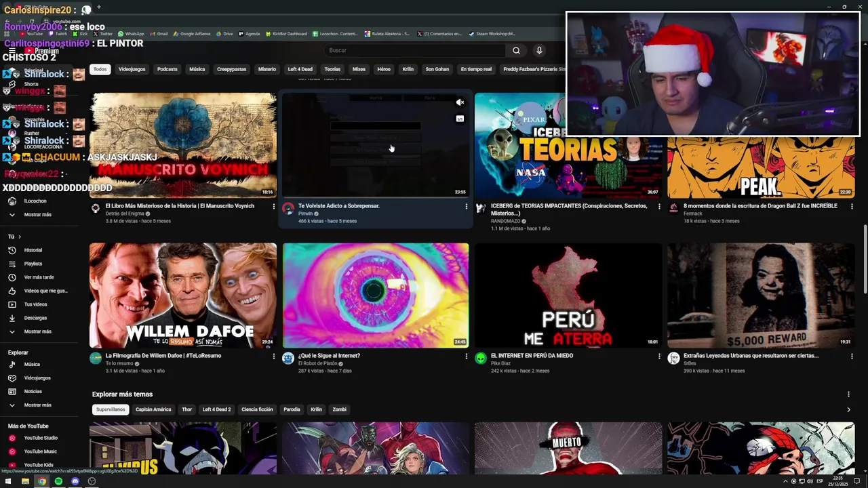Screen dimensions: 868x488
Task: Select the Son Gohan filter chip
Action: tap(437, 69)
